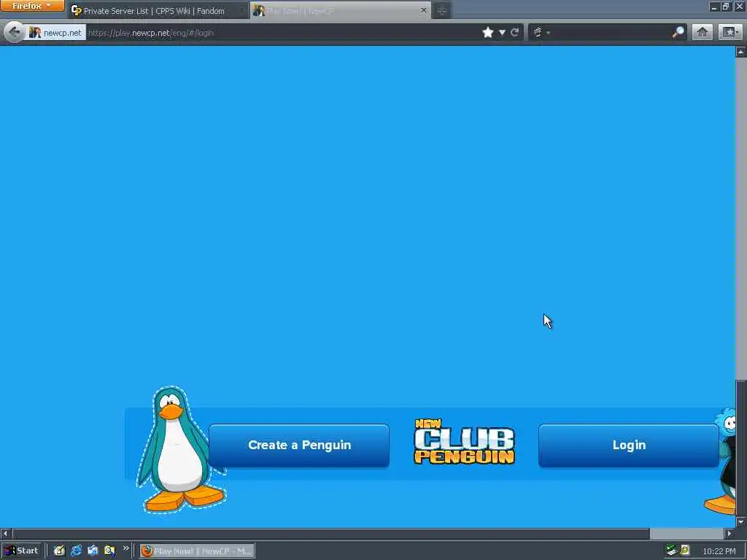The width and height of the screenshot is (747, 560).
Task: Click the horizontal scrollbar right arrow
Action: 729,534
